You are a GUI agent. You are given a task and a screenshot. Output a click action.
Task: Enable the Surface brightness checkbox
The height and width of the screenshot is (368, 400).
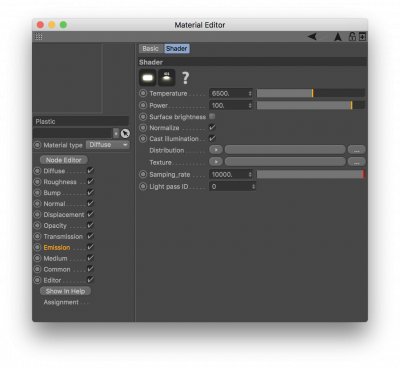pos(212,116)
